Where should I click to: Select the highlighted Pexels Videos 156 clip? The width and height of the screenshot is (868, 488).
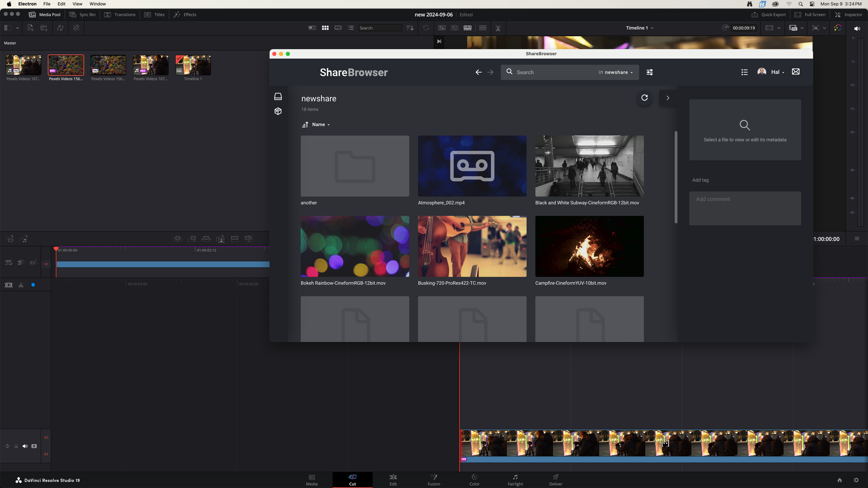tap(66, 65)
